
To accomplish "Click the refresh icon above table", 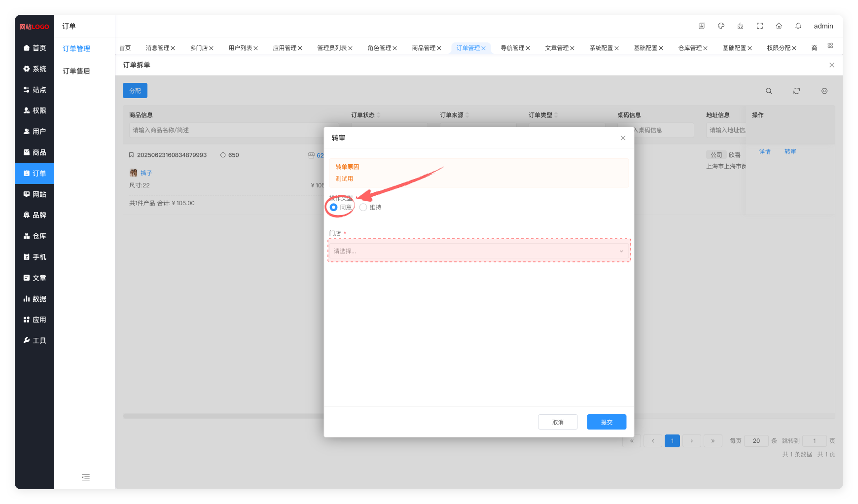I will pyautogui.click(x=796, y=91).
